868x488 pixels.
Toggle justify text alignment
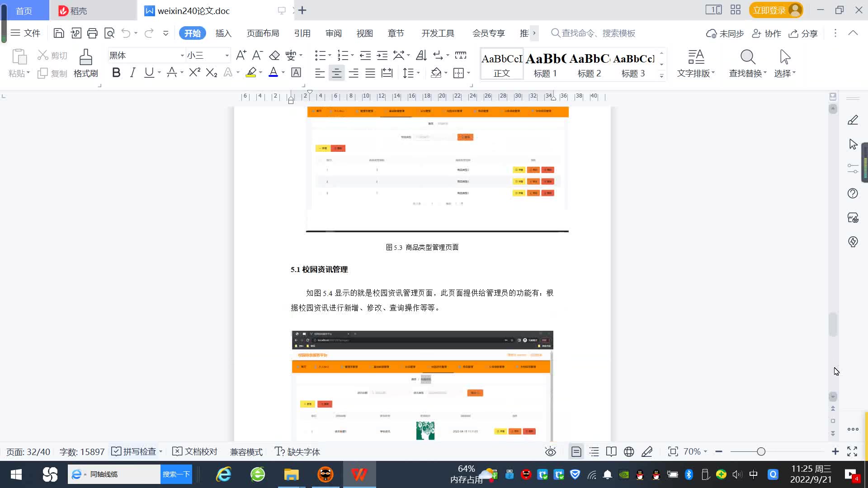370,73
